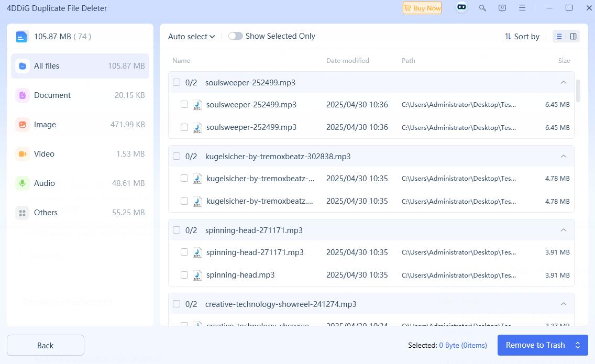Click the Buy Now button
595x364 pixels.
(x=422, y=8)
